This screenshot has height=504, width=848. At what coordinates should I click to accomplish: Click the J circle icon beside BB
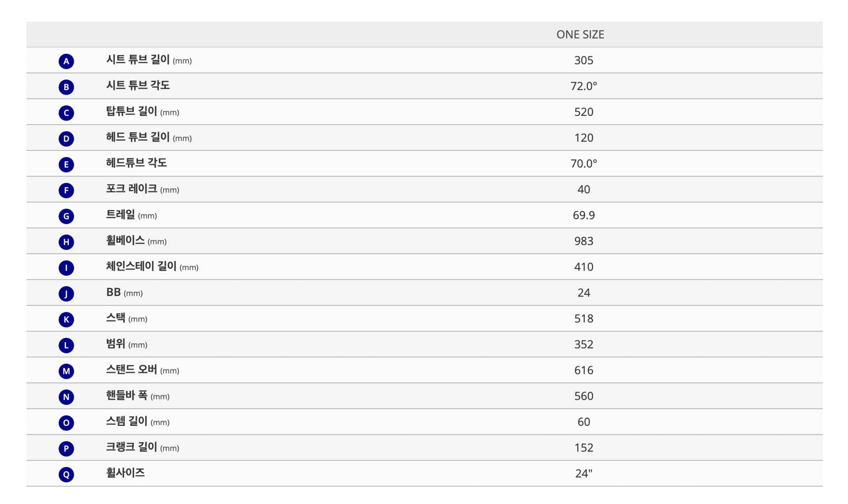pyautogui.click(x=66, y=293)
